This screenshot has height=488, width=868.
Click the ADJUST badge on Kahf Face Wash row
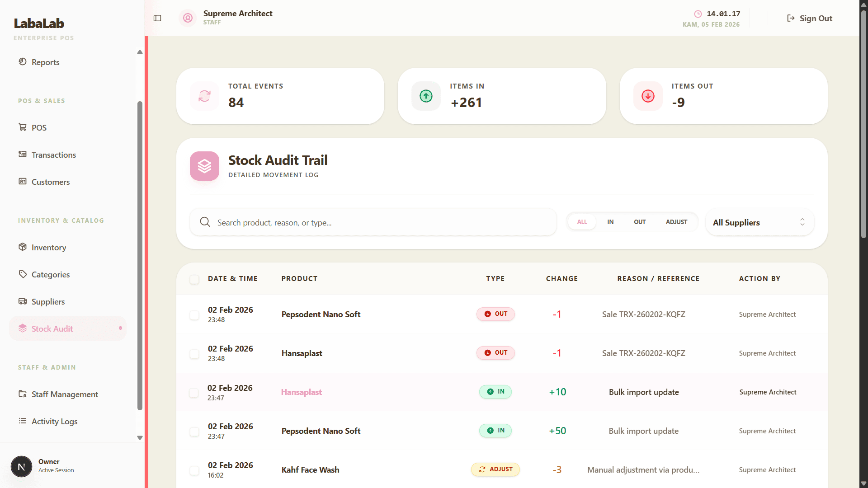[x=495, y=469]
